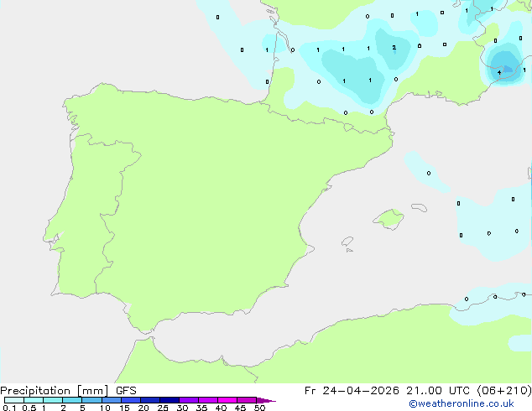Click the 'GFS' model label
The image size is (532, 411).
126,391
